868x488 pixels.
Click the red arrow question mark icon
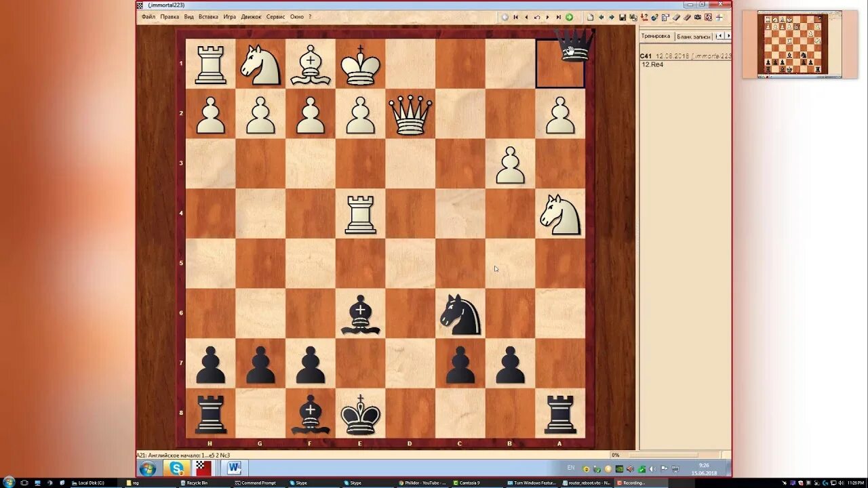pyautogui.click(x=644, y=17)
